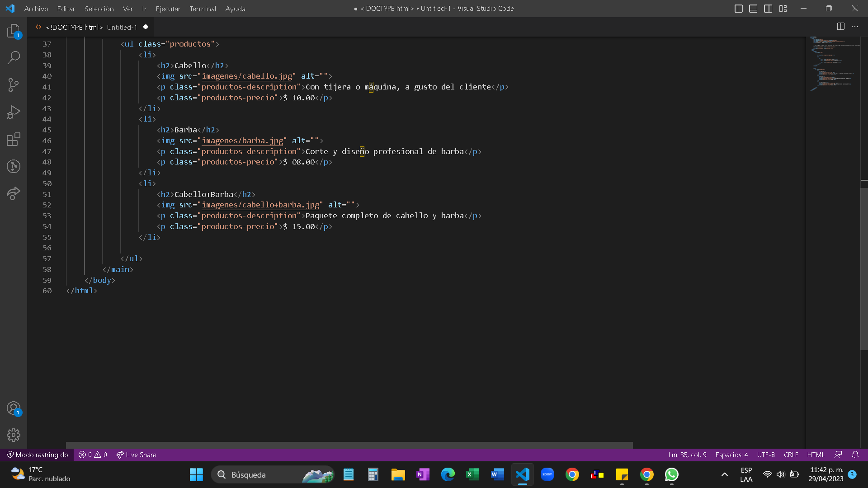This screenshot has height=488, width=868.
Task: Open notifications bell in status bar
Action: tap(855, 455)
